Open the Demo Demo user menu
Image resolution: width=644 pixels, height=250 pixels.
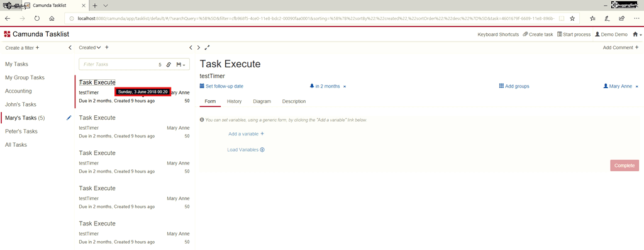[x=611, y=35]
